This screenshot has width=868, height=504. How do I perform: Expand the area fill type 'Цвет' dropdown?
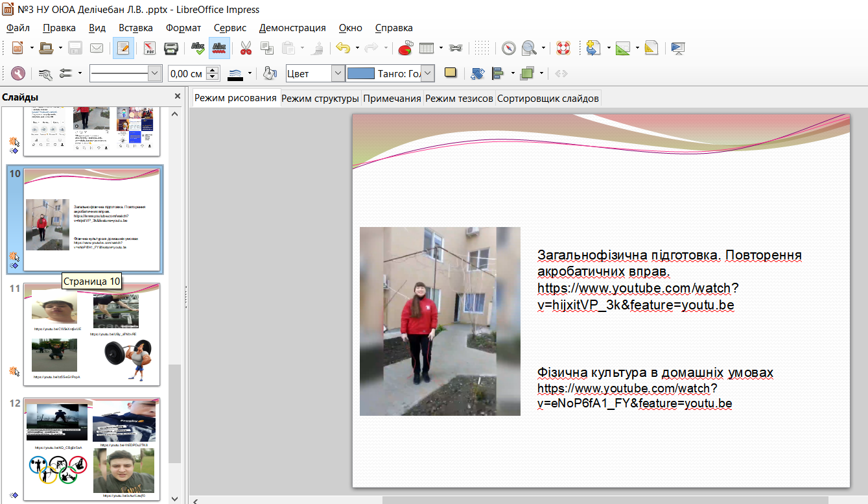pyautogui.click(x=337, y=74)
